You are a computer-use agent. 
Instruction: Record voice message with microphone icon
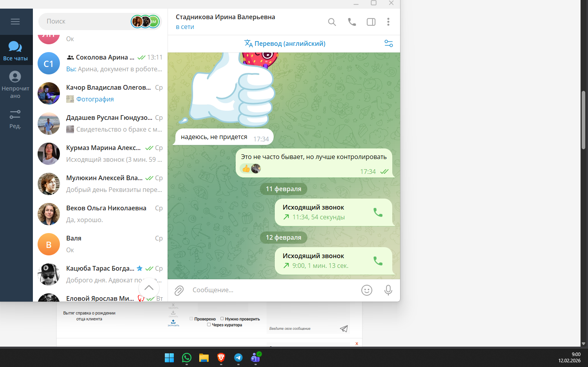pyautogui.click(x=388, y=290)
